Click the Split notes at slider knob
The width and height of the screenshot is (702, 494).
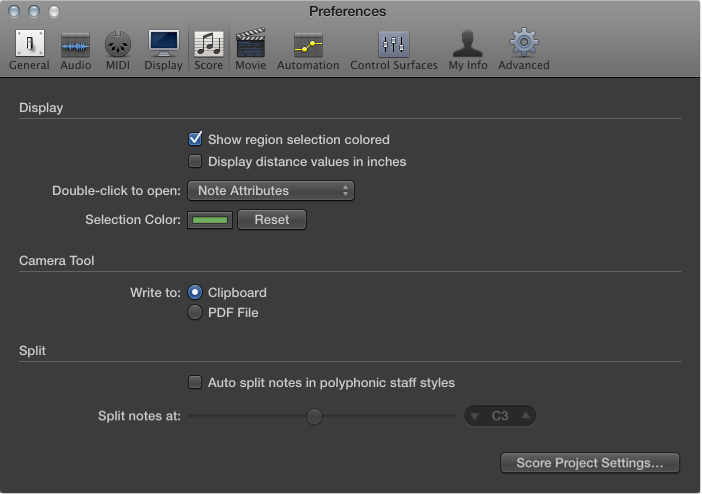[314, 416]
